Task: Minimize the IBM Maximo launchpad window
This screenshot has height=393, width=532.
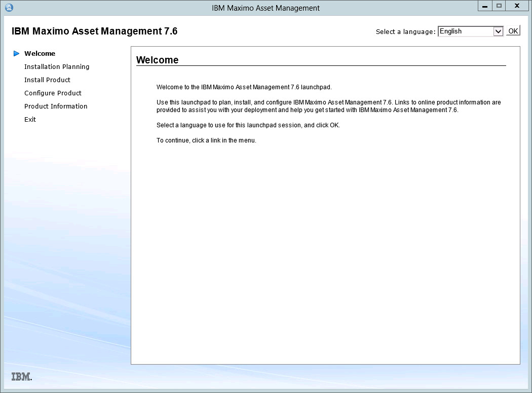Action: (485, 6)
